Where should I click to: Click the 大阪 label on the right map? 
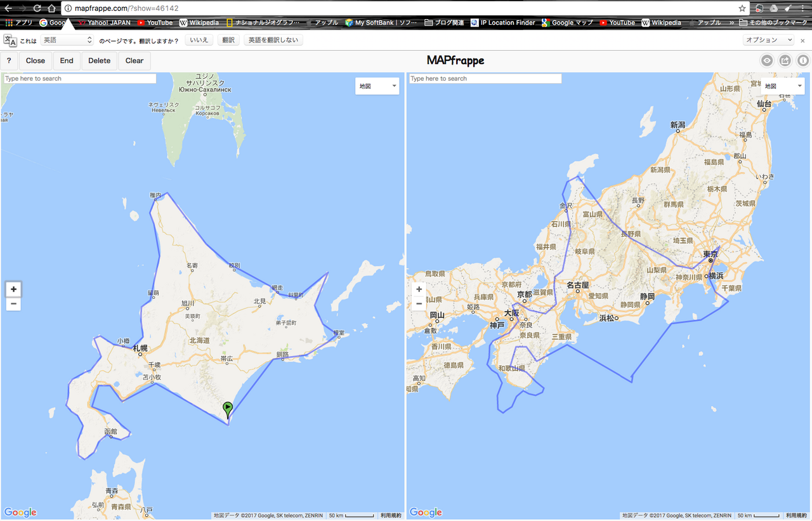(x=511, y=313)
